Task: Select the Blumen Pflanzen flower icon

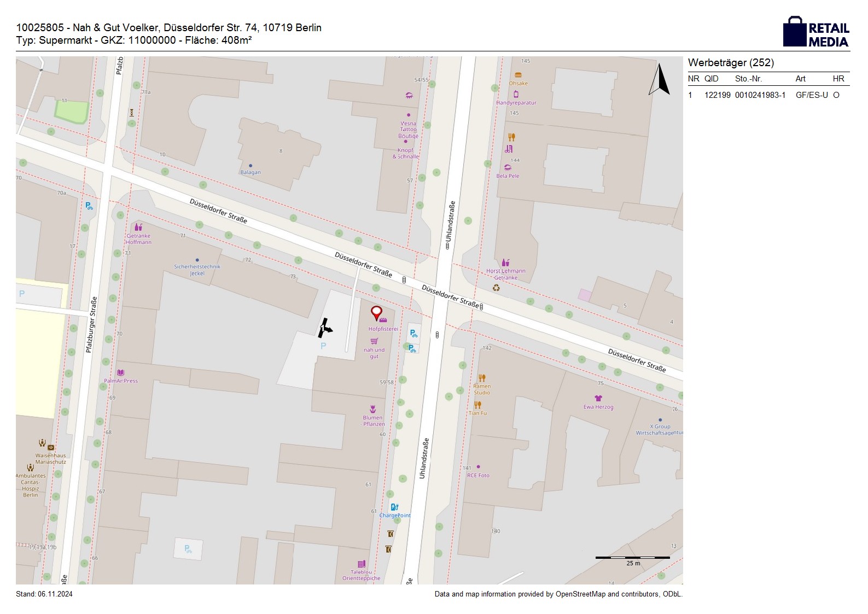Action: 373,409
